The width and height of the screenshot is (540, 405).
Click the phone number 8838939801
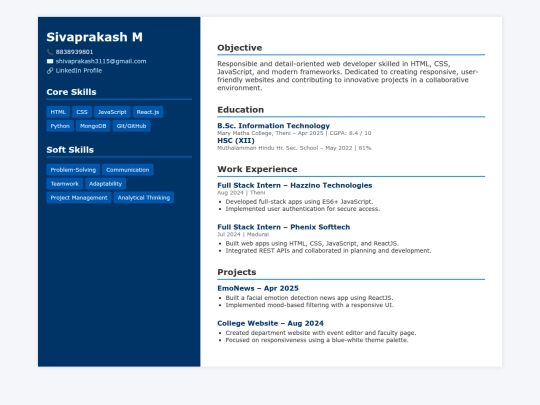pos(74,52)
